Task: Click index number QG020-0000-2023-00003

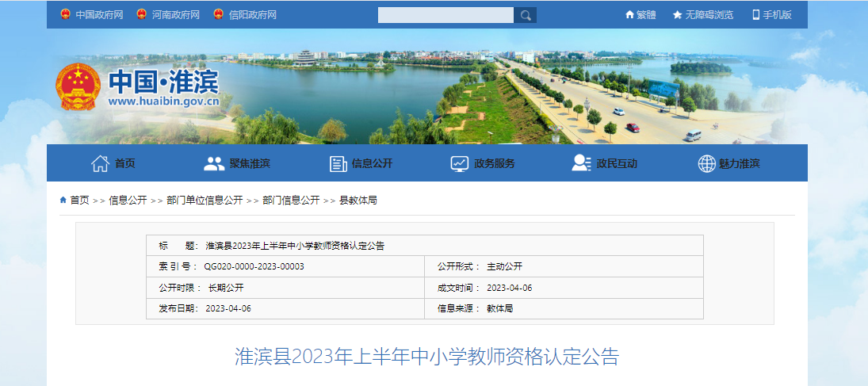Action: pos(254,267)
